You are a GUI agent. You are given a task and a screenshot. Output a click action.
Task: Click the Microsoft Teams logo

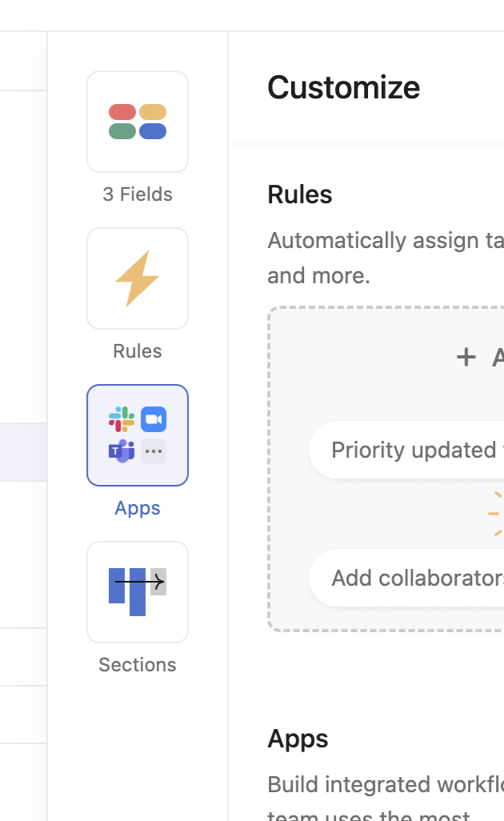pos(122,451)
